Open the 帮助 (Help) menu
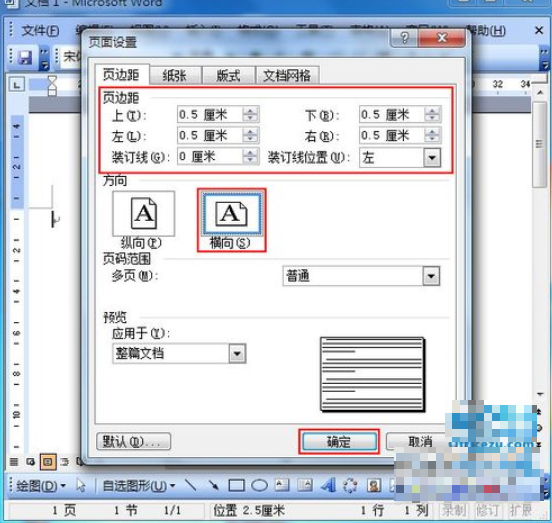 pyautogui.click(x=487, y=31)
